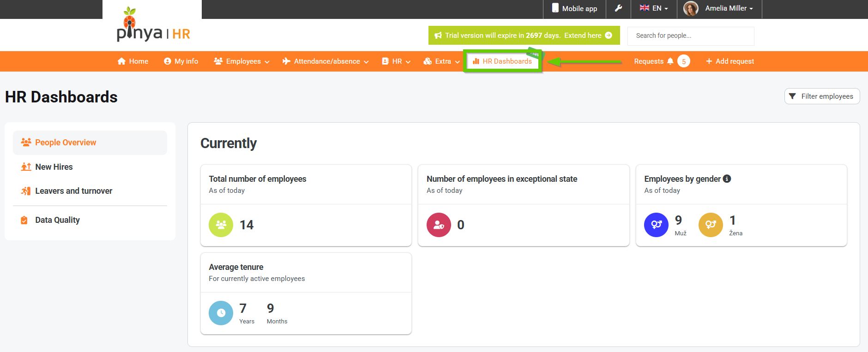Click the red exceptional state icon
This screenshot has width=868, height=352.
(x=439, y=225)
